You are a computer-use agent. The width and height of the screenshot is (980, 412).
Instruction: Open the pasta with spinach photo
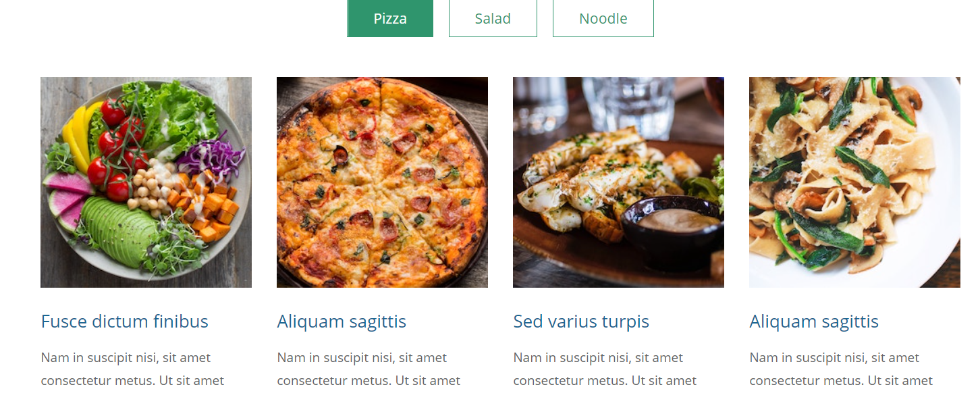(x=854, y=182)
